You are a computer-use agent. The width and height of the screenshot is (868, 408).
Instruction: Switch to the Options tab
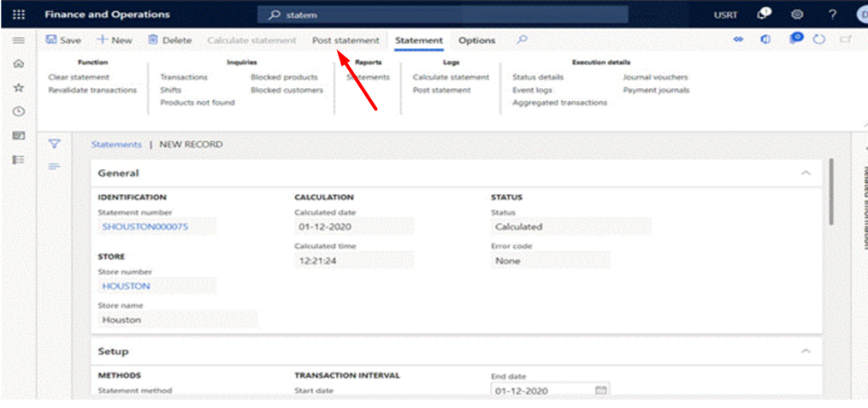pyautogui.click(x=476, y=40)
